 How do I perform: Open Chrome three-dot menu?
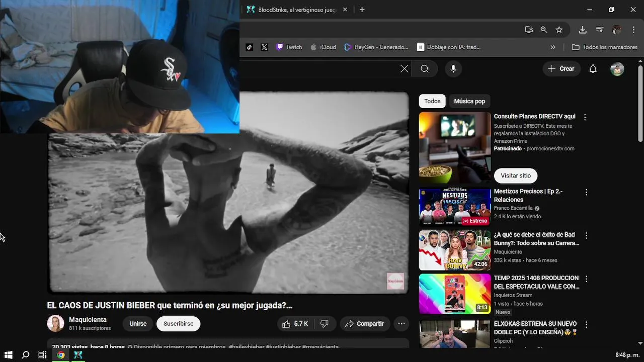coord(633,30)
